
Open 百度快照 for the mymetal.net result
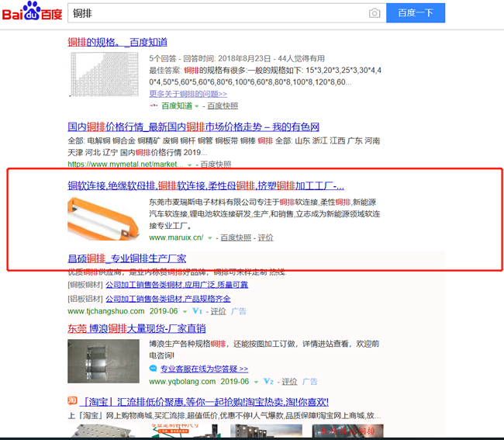tap(216, 165)
